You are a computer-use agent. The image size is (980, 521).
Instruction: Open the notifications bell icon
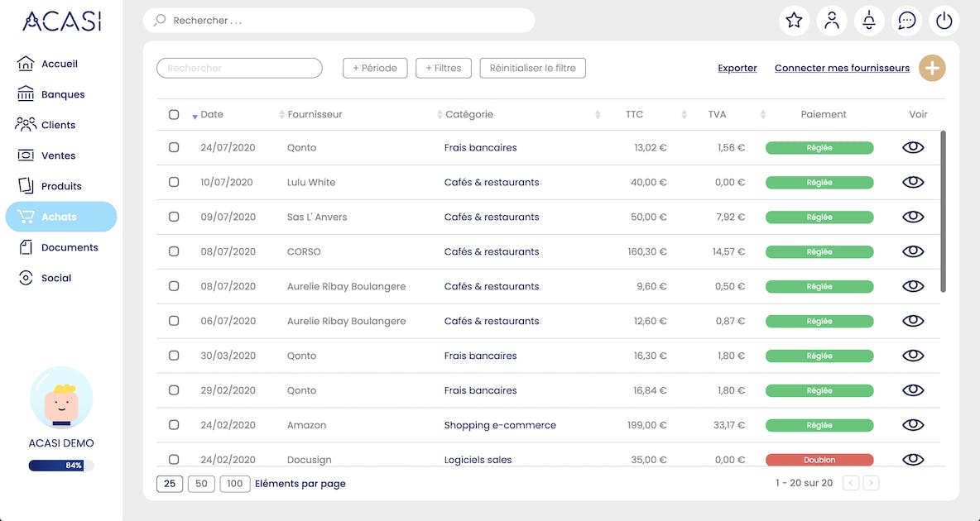869,21
